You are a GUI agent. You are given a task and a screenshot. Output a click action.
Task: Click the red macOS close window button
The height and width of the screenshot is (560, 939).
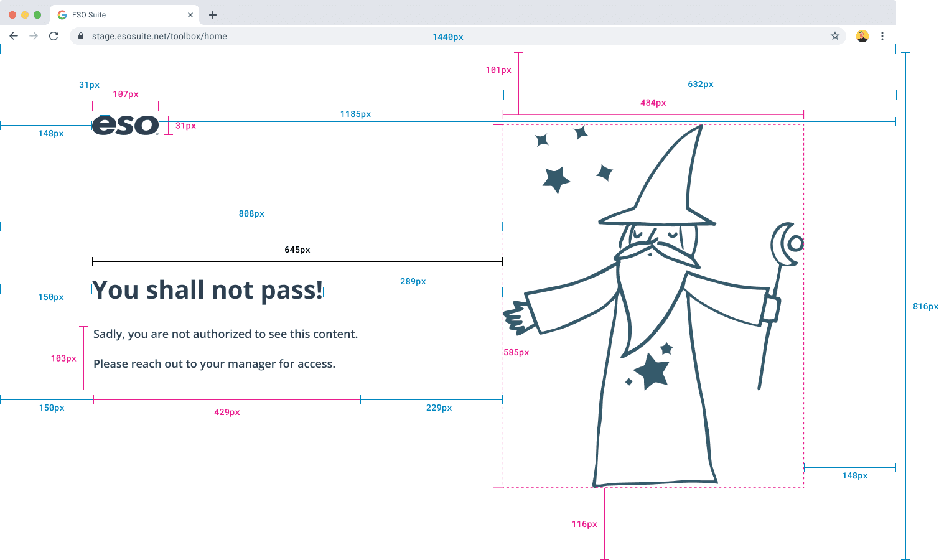coord(12,15)
